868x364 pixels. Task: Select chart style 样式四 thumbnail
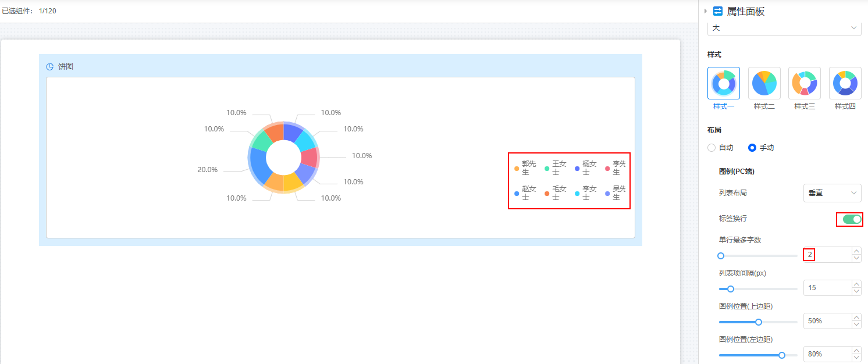(845, 83)
